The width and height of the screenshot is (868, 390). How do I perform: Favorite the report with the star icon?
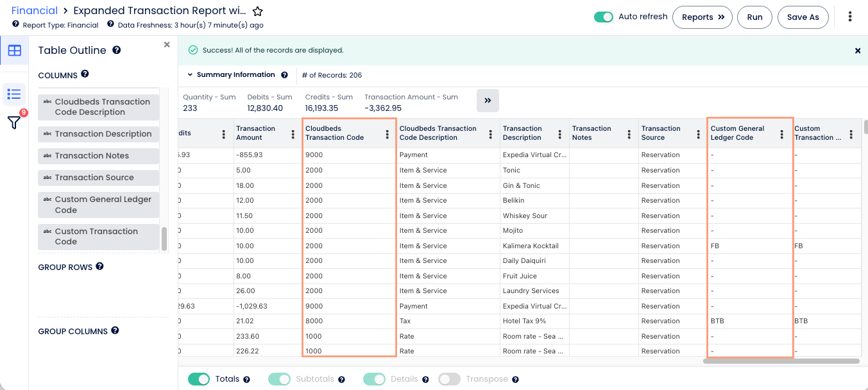coord(257,12)
